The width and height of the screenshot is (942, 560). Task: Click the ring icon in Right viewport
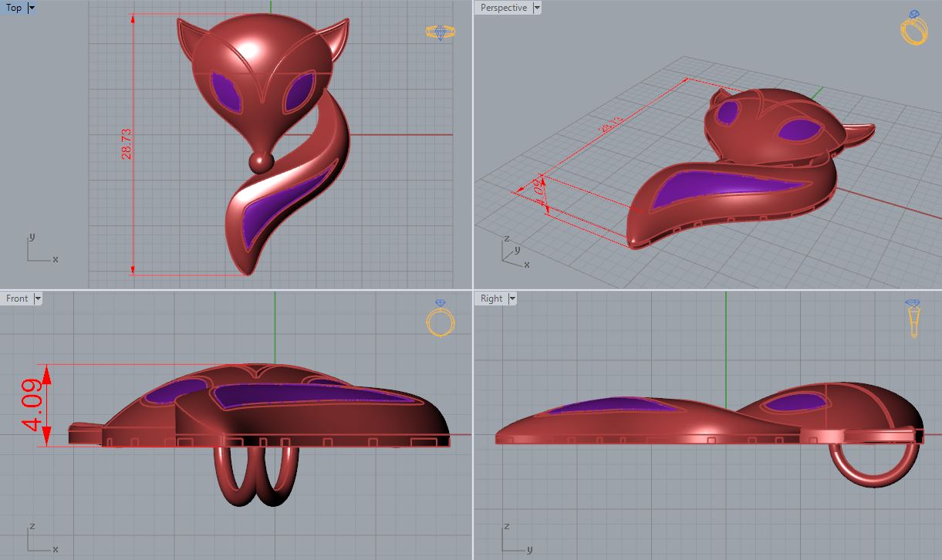pos(914,318)
